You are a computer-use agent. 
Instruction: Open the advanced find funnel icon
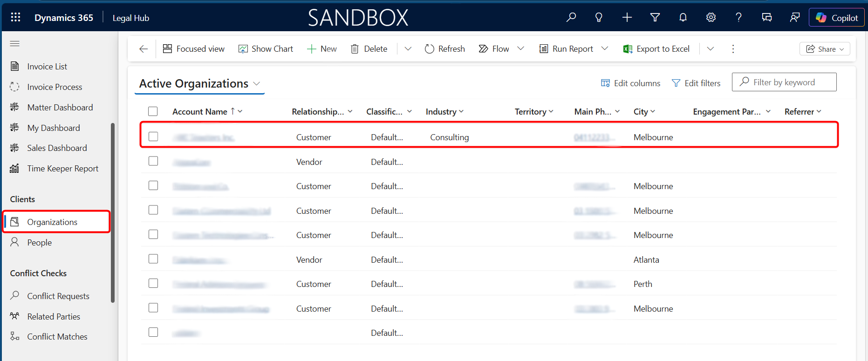click(x=655, y=18)
